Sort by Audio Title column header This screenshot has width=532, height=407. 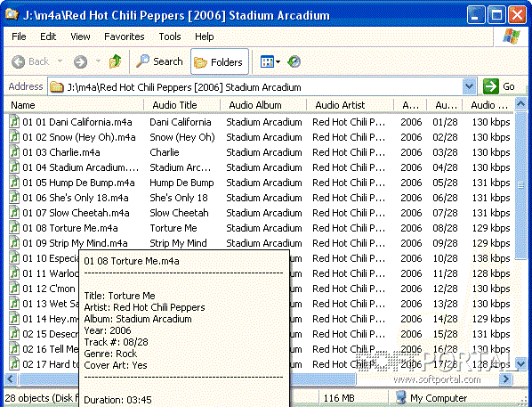[x=182, y=105]
